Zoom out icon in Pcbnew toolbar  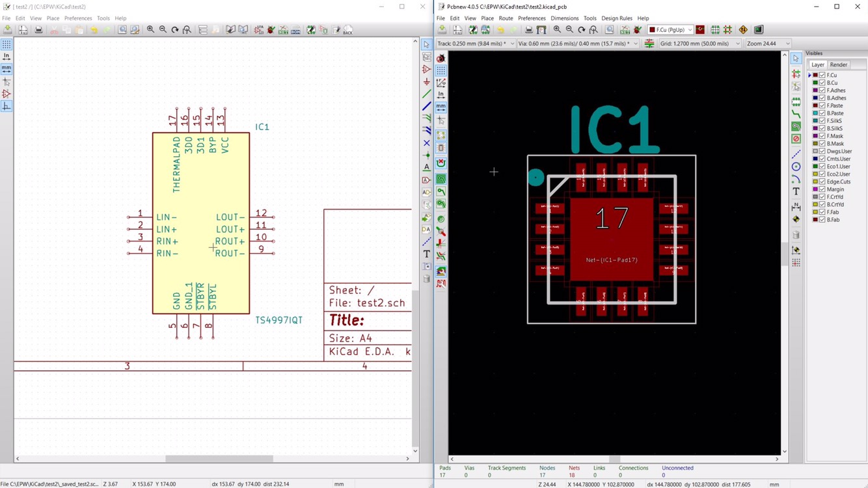coord(569,30)
